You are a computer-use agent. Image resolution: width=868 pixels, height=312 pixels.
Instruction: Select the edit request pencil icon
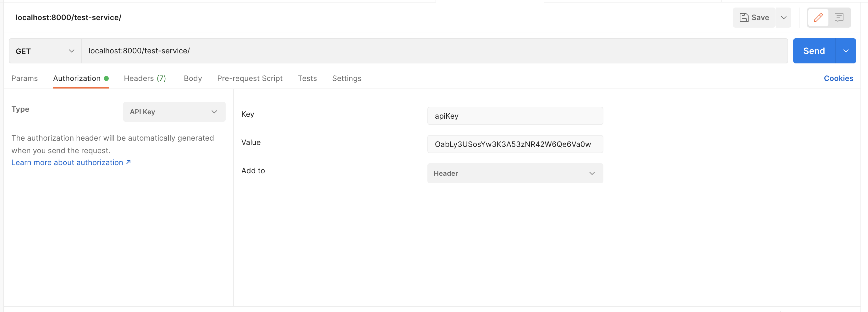pyautogui.click(x=818, y=18)
